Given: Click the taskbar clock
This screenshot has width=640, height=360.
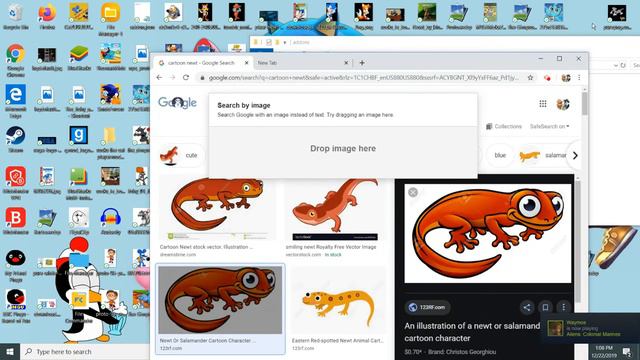Looking at the screenshot, I should coord(604,351).
